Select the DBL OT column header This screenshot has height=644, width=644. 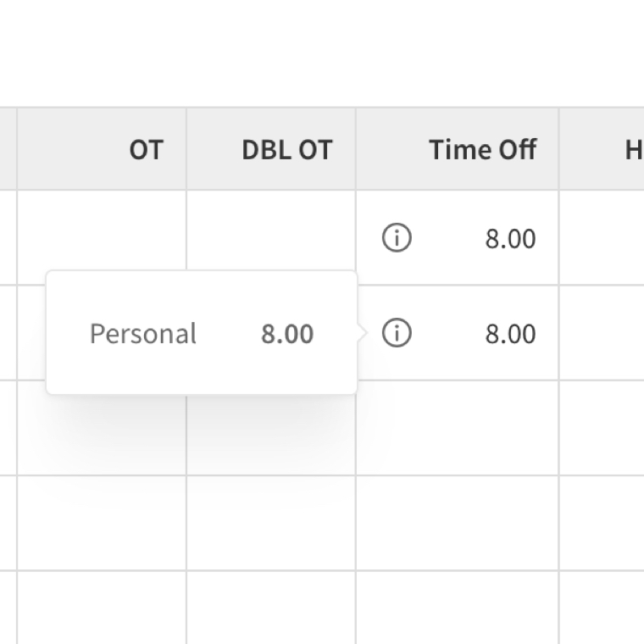(271, 149)
